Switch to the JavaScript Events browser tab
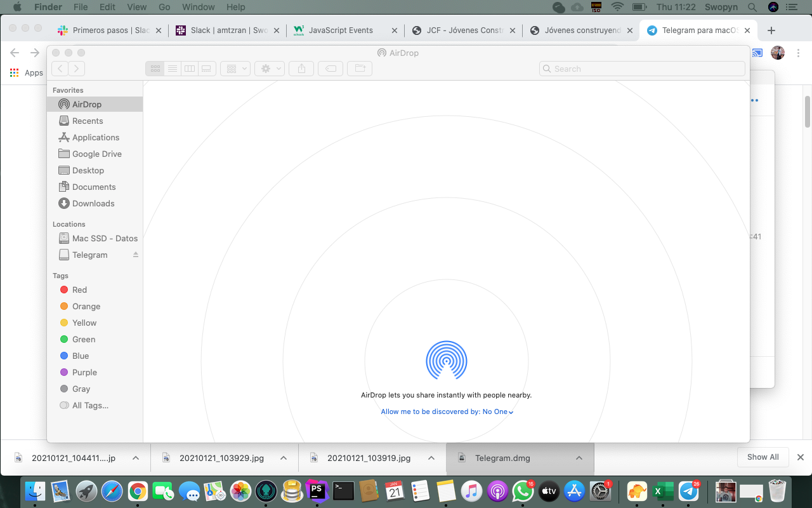Screen dimensions: 812x508 click(341, 30)
